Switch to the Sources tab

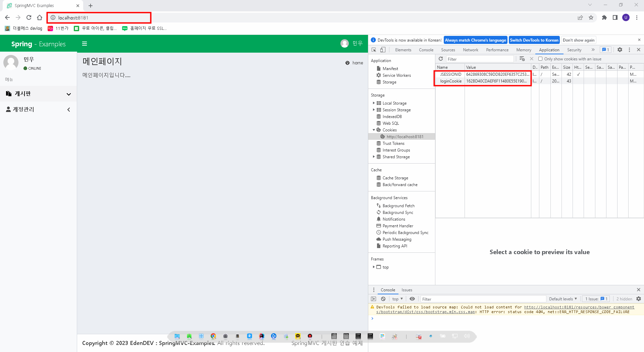[448, 50]
